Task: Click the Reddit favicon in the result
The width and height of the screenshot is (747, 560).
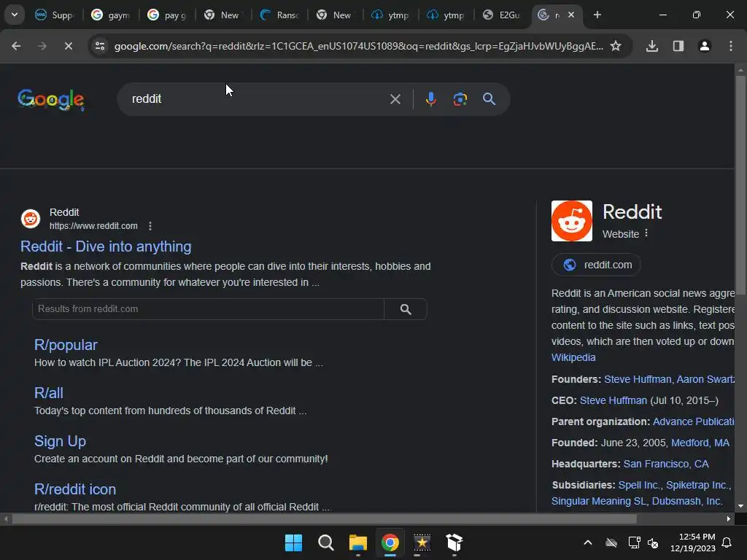Action: (x=31, y=219)
